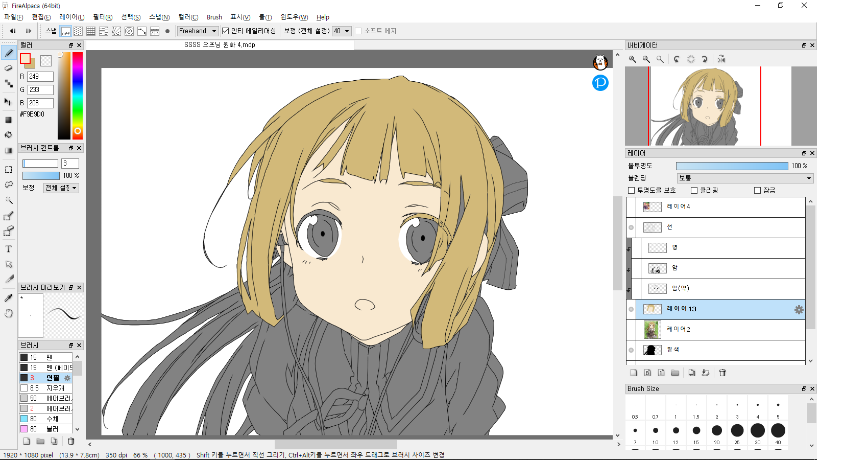868x460 pixels.
Task: Select the Text tool
Action: pyautogui.click(x=9, y=249)
